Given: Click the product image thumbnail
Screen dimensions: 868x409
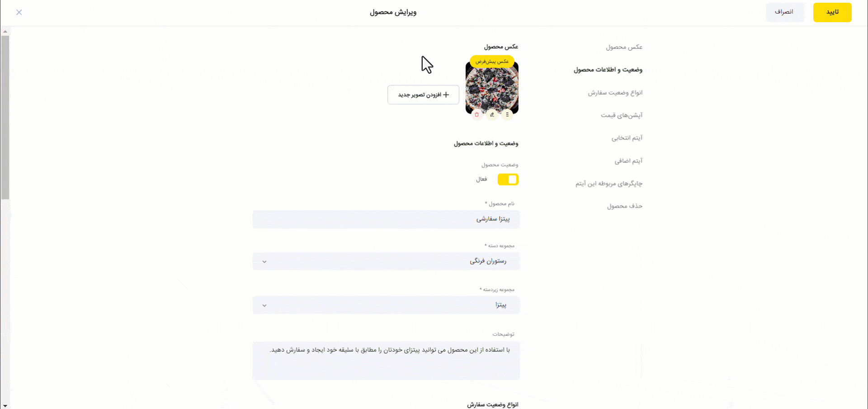Looking at the screenshot, I should pos(492,87).
